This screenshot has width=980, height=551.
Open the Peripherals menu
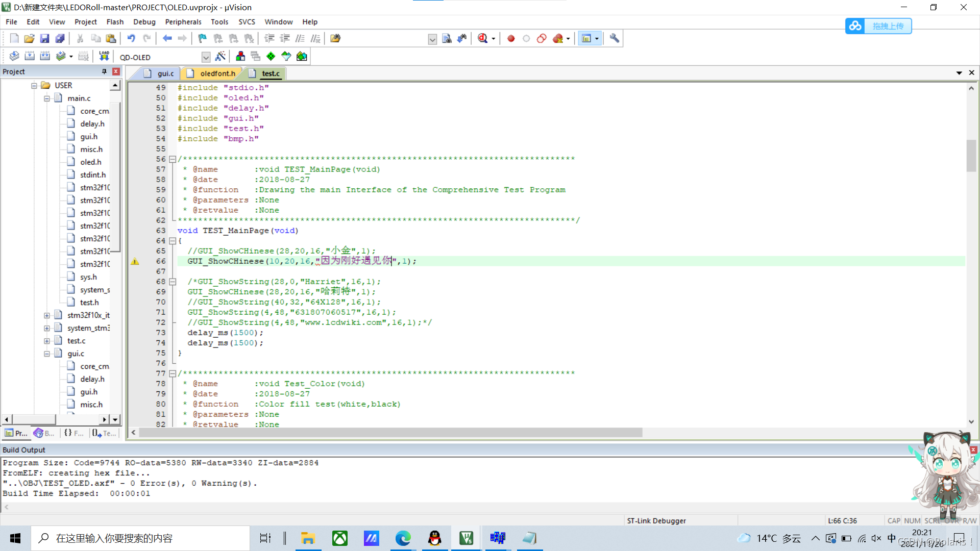point(183,22)
